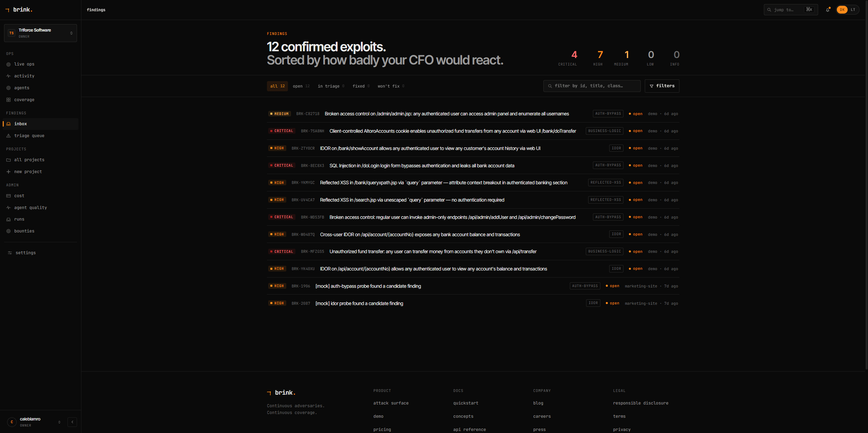Open the triage queue warning icon
Screen dimensions: 868x433
pos(8,136)
